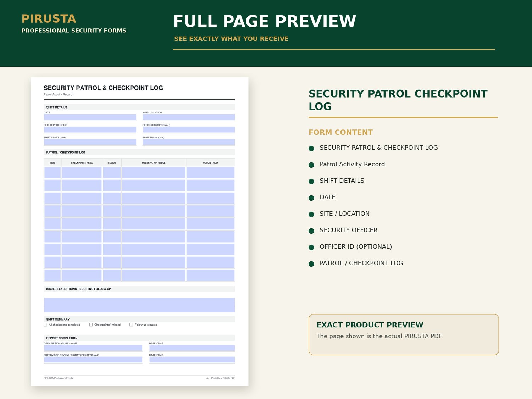Click the form title 'SECURITY PATROL & CHECKPOINT LOG'
Viewport: 532px width, 399px height.
pyautogui.click(x=103, y=88)
